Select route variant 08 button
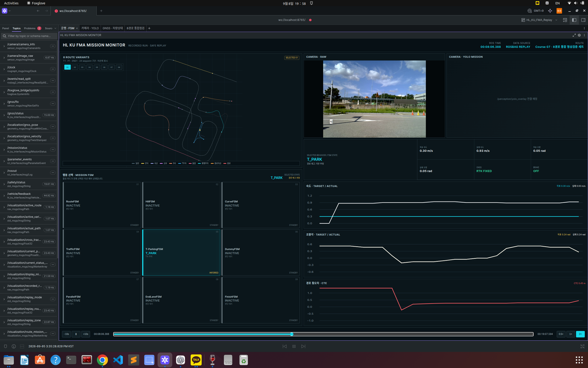 tap(119, 67)
